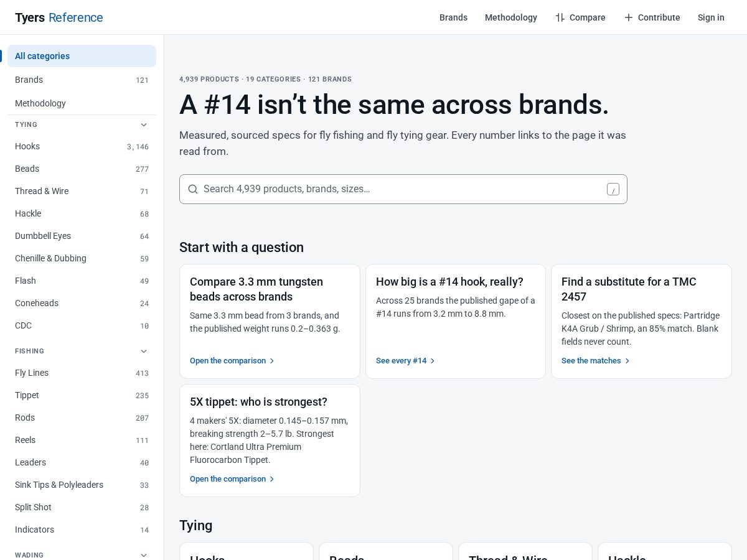
Task: Click arrow icon after 'See the matches'
Action: click(x=627, y=361)
